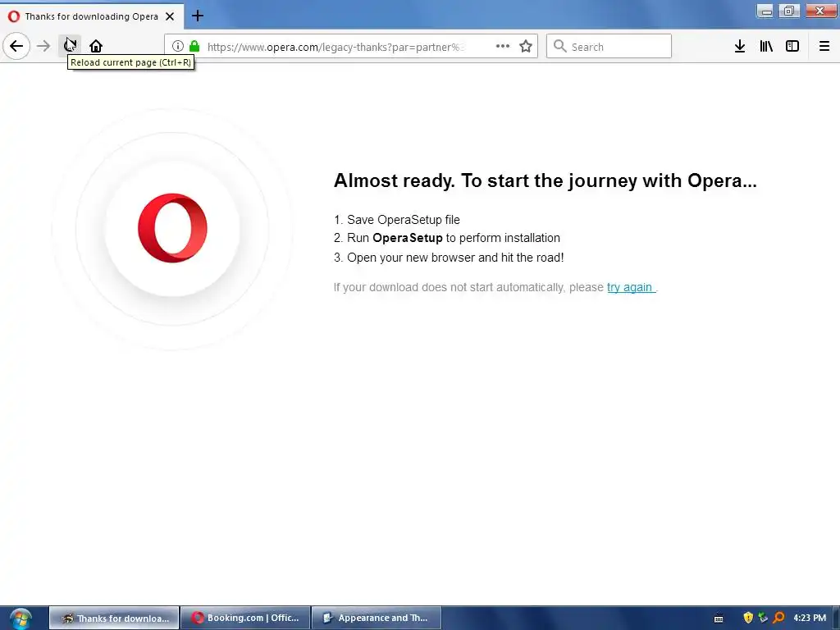Click the try again download link

click(631, 288)
